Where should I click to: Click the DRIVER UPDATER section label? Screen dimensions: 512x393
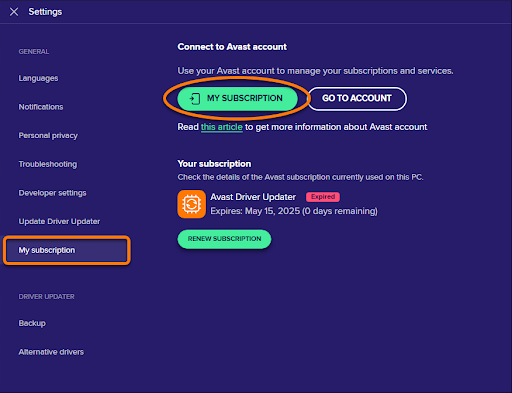click(46, 297)
